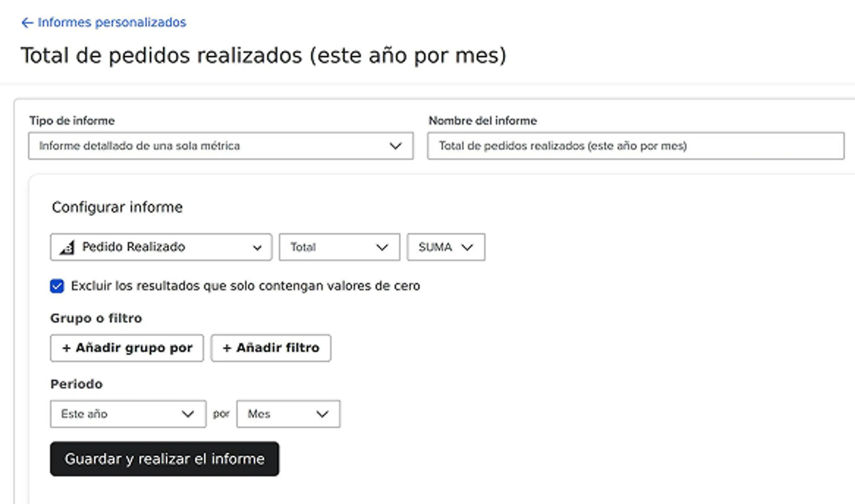This screenshot has width=855, height=504.
Task: Click Añadir grupo por button
Action: click(127, 348)
